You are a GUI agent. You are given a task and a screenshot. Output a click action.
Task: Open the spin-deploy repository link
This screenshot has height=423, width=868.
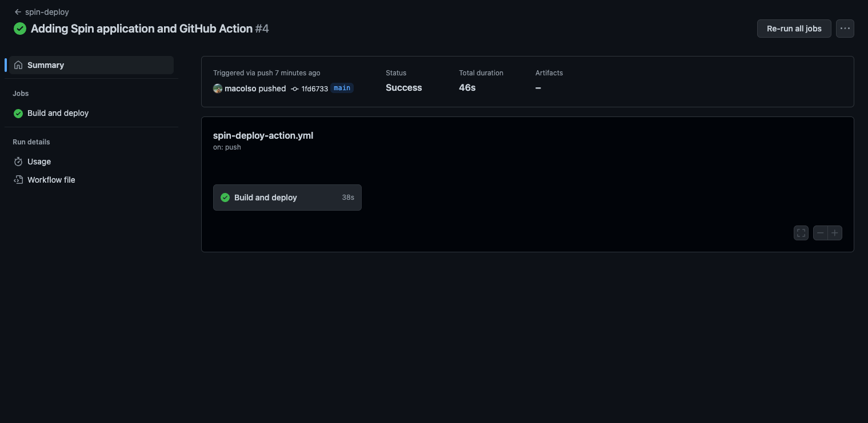pyautogui.click(x=47, y=11)
